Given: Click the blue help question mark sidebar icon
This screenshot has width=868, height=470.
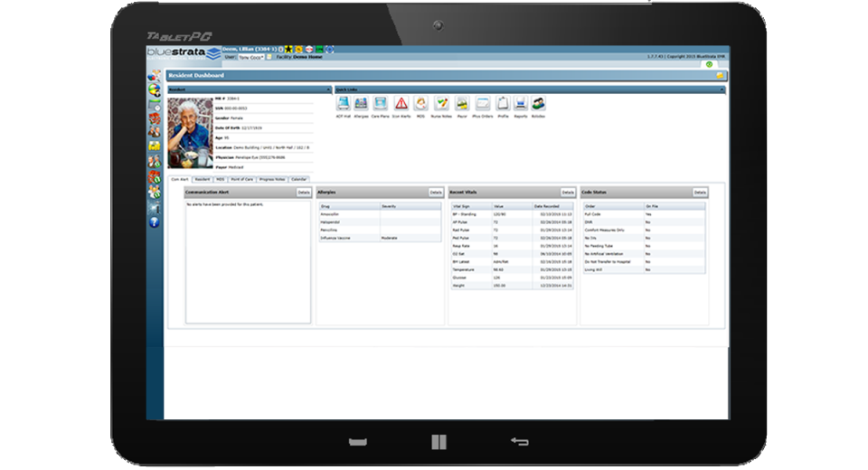Looking at the screenshot, I should (x=154, y=222).
